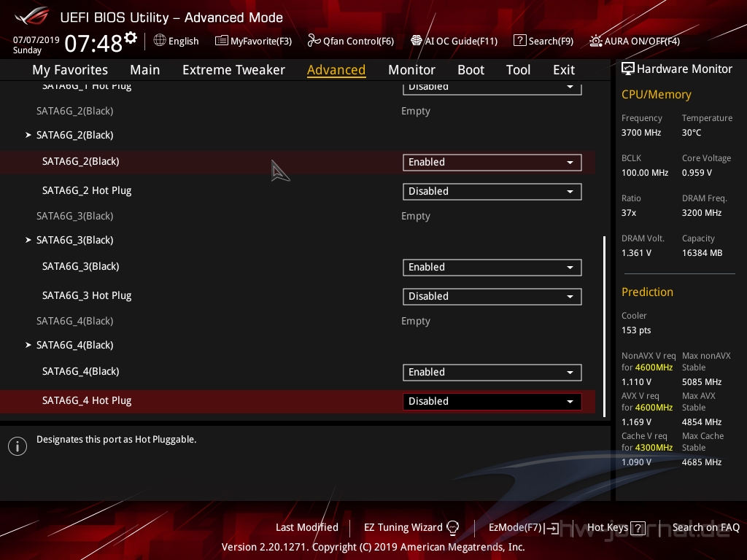
Task: Click the ROG logo icon
Action: click(31, 16)
